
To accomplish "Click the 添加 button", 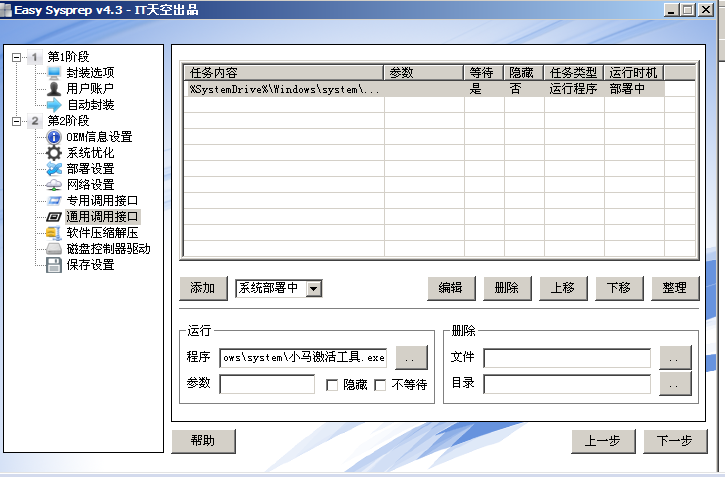I will coord(203,288).
